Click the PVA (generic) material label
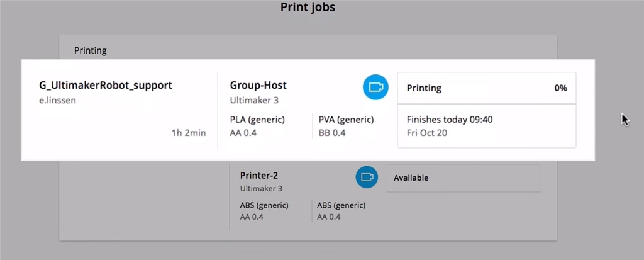644x260 pixels. [346, 119]
